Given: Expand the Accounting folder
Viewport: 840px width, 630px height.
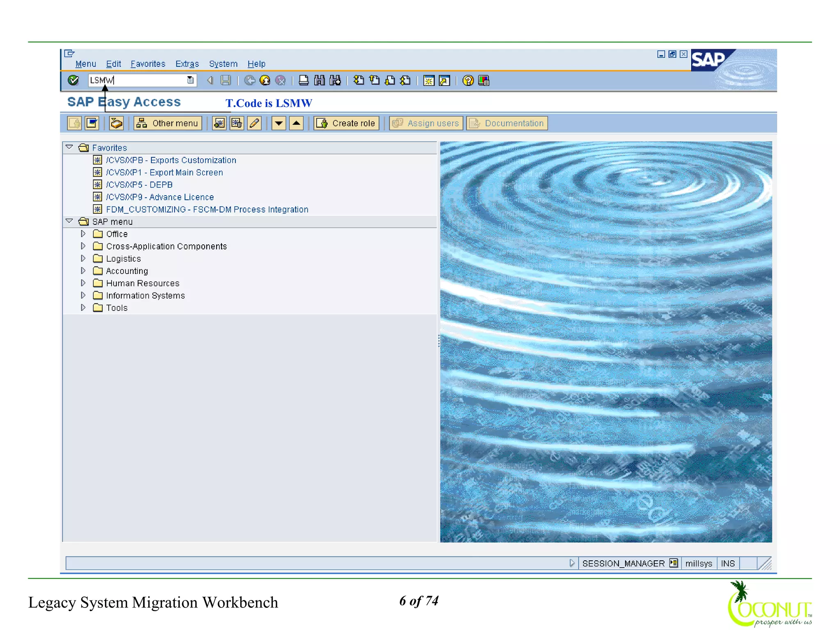Looking at the screenshot, I should (x=83, y=270).
